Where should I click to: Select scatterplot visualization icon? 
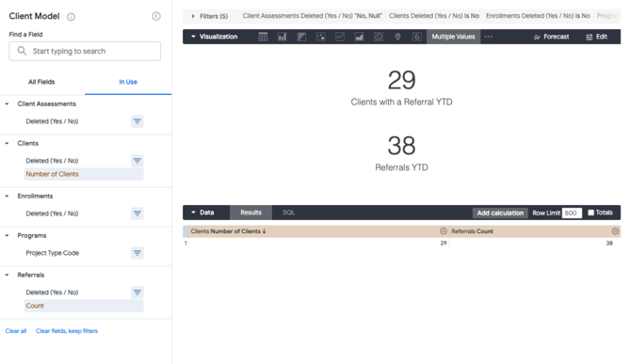321,37
